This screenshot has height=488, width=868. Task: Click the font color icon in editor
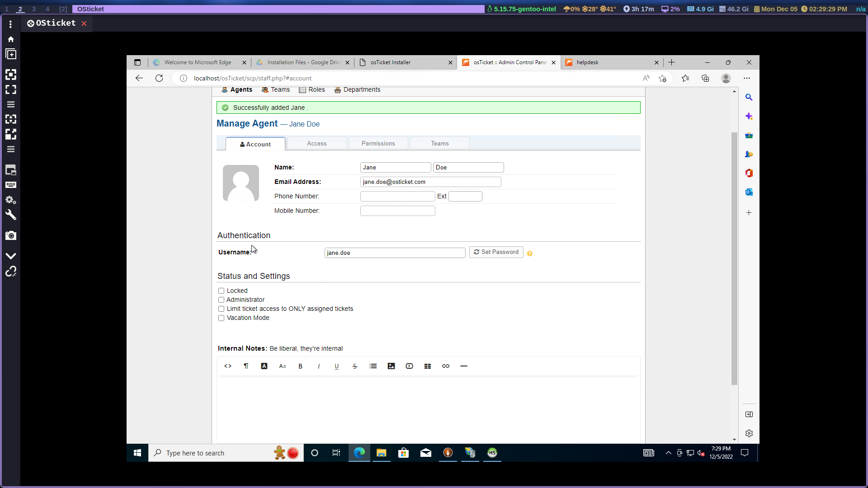(264, 365)
